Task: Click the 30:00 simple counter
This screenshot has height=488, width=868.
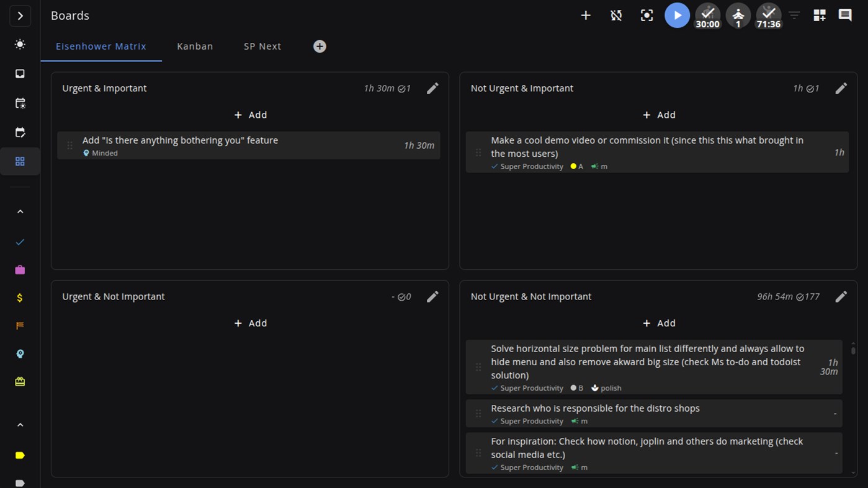Action: coord(707,16)
